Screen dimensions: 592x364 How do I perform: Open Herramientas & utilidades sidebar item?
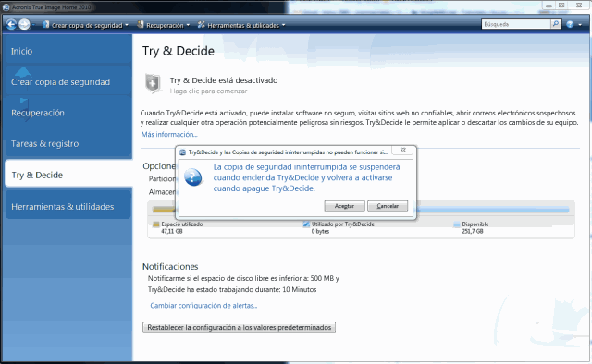[68, 206]
